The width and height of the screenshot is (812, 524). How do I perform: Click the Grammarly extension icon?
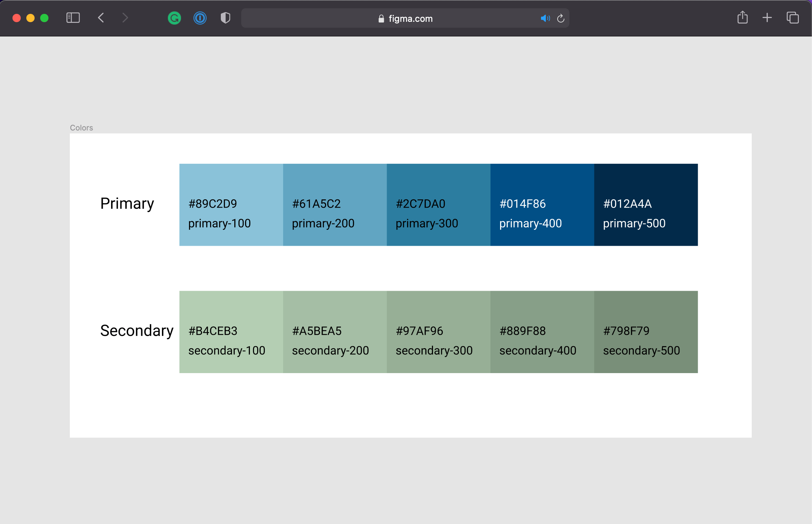pyautogui.click(x=177, y=18)
